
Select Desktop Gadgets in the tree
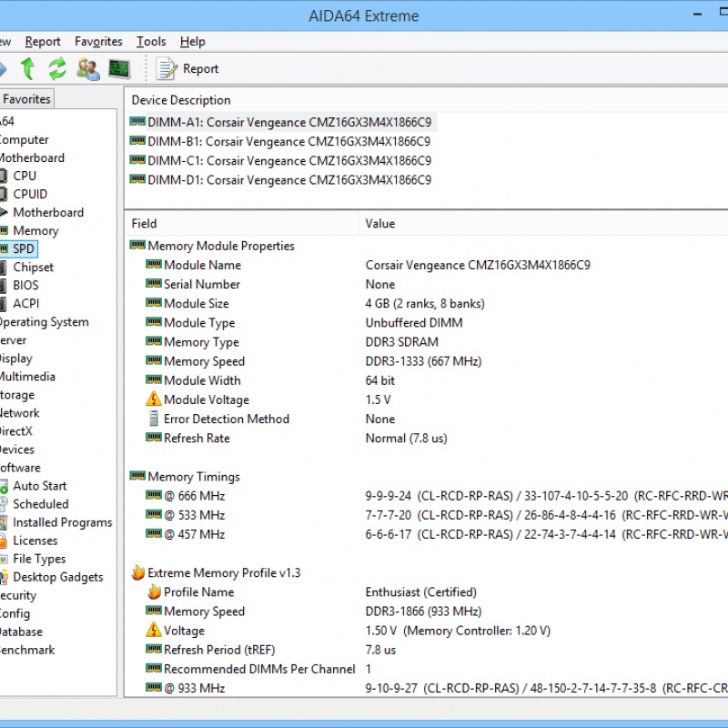pyautogui.click(x=58, y=577)
